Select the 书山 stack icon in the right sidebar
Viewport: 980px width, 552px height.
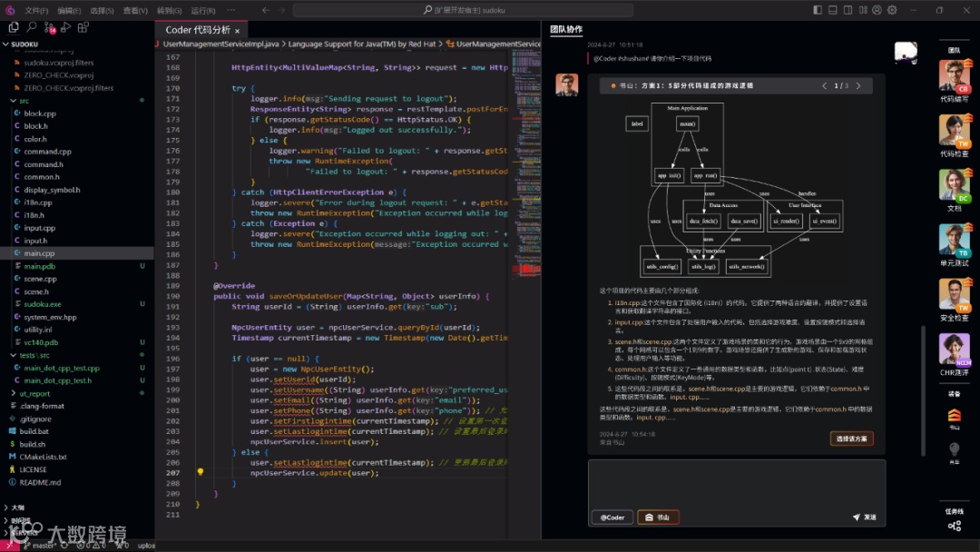pos(954,415)
